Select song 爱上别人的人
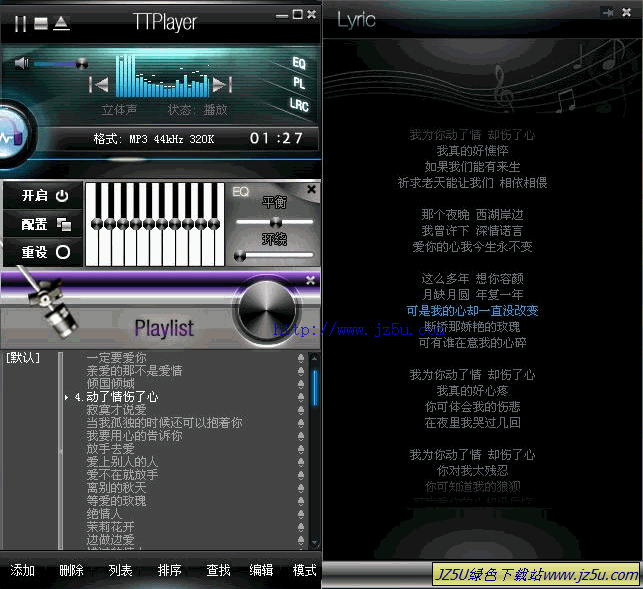This screenshot has height=589, width=643. [x=122, y=461]
